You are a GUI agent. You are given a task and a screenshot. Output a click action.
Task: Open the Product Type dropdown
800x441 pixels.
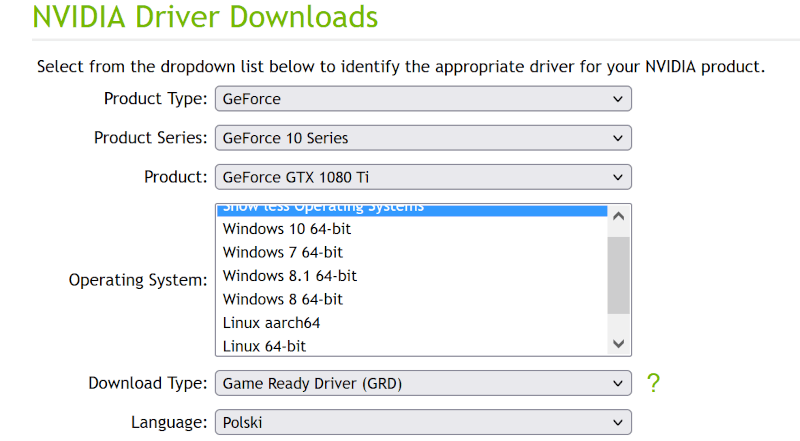pos(423,99)
